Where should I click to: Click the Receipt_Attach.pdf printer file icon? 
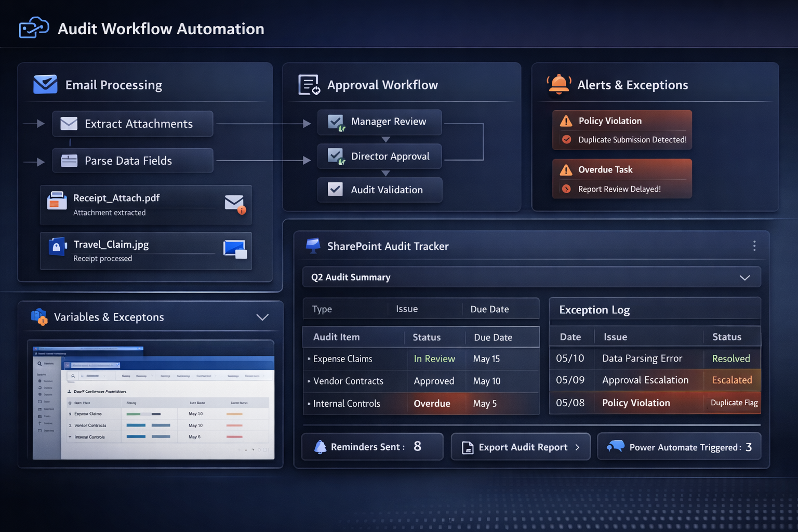pyautogui.click(x=57, y=201)
